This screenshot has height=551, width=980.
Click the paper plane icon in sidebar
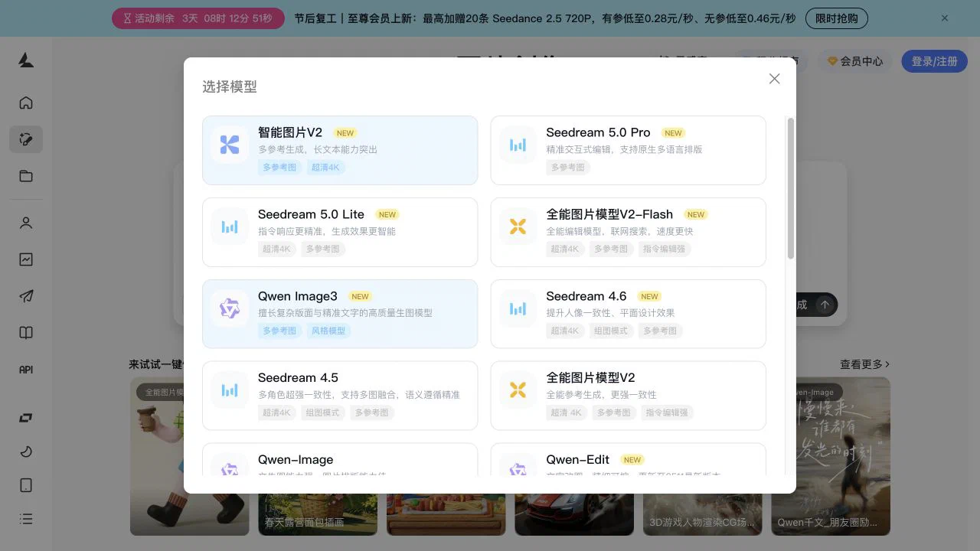26,296
